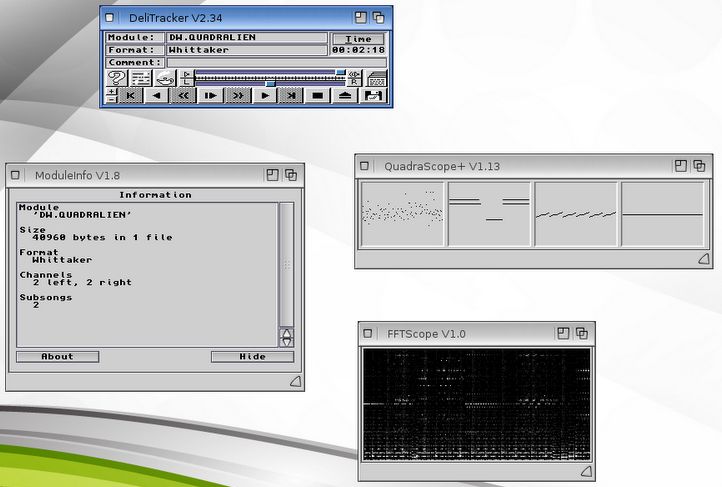Open the DeliTracker engine window icon

377,78
